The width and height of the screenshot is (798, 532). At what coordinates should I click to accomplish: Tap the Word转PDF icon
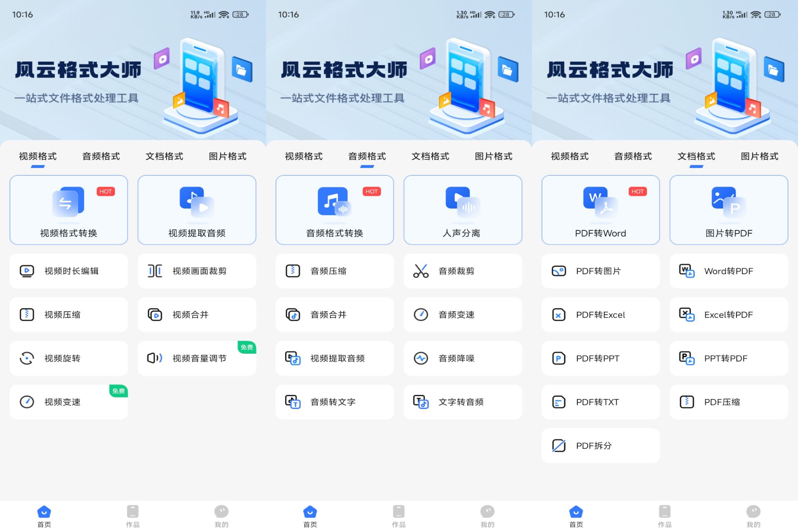click(687, 271)
